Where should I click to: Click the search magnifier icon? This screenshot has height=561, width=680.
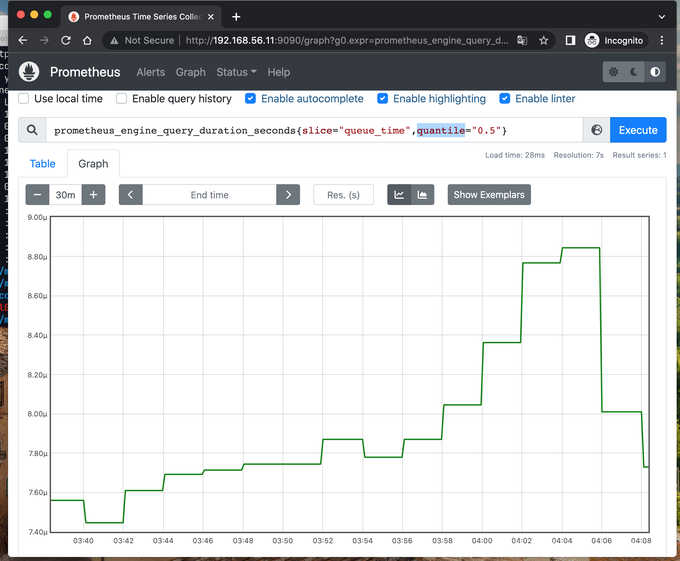(x=32, y=130)
